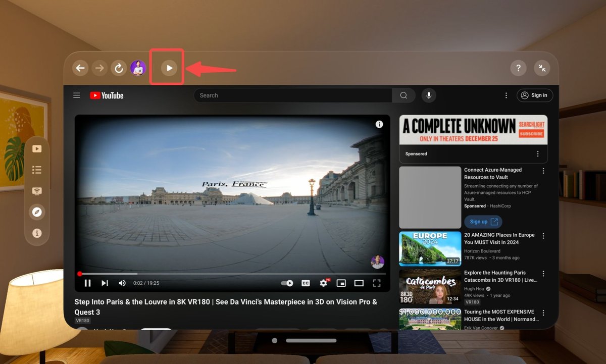Reload the page with the refresh icon

tap(119, 68)
